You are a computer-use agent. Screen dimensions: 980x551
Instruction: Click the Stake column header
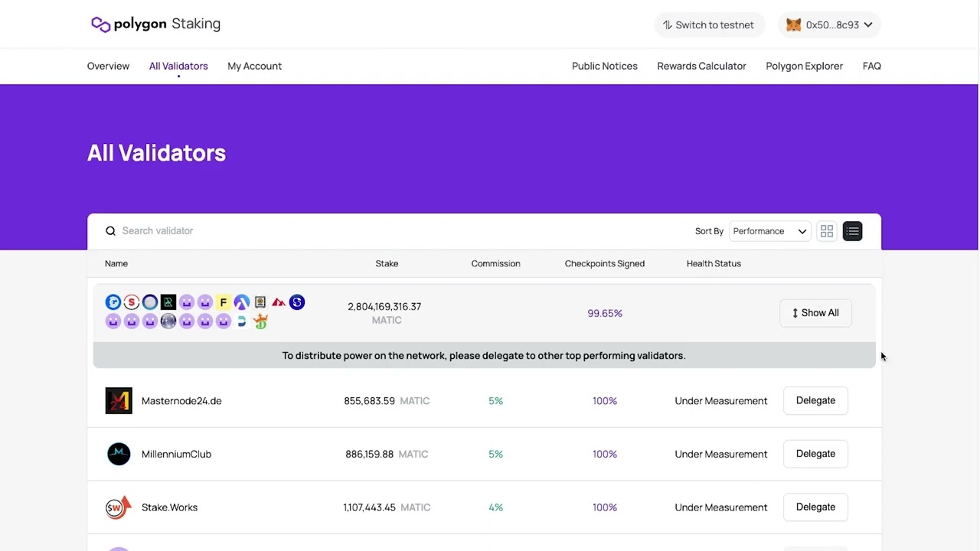coord(387,263)
